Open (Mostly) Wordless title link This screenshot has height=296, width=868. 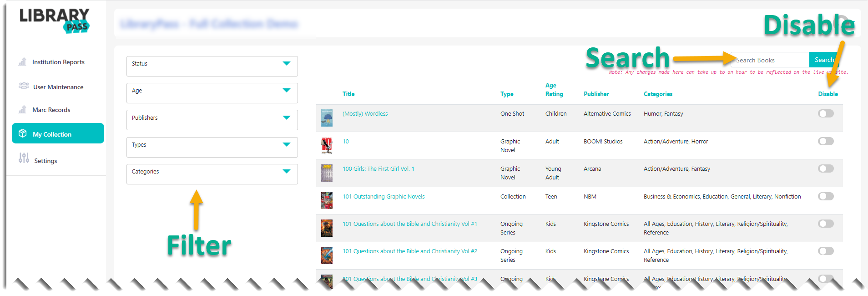click(365, 114)
